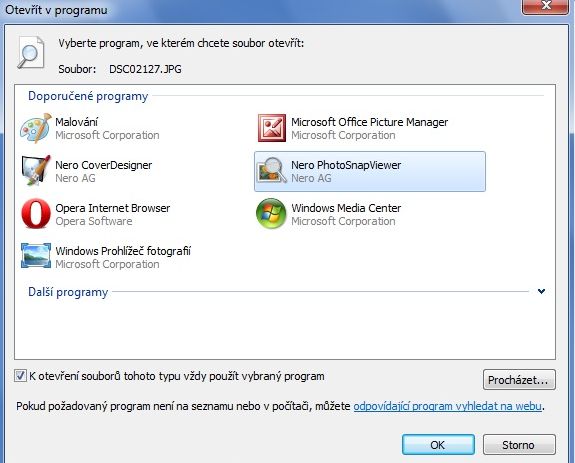
Task: Click the Další programy heading
Action: [x=68, y=292]
